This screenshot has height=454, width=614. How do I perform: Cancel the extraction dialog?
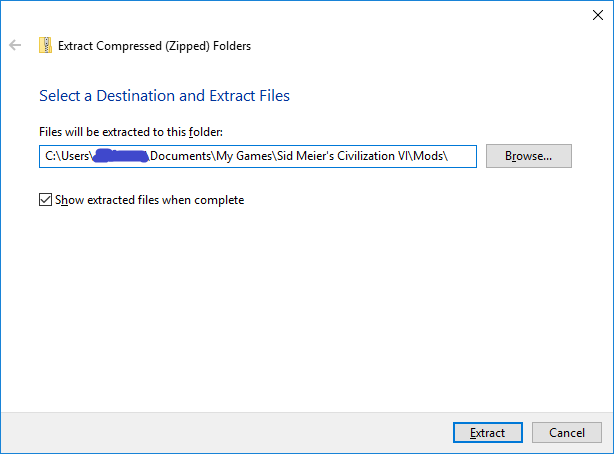tap(567, 432)
